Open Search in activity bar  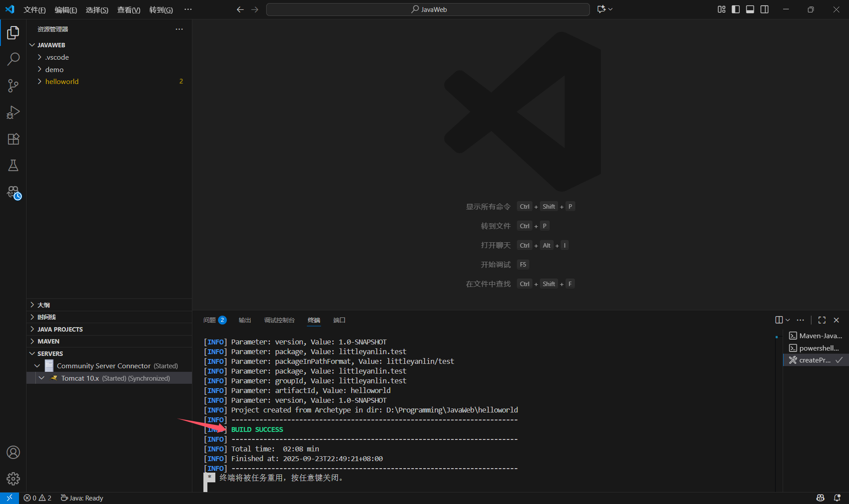13,59
